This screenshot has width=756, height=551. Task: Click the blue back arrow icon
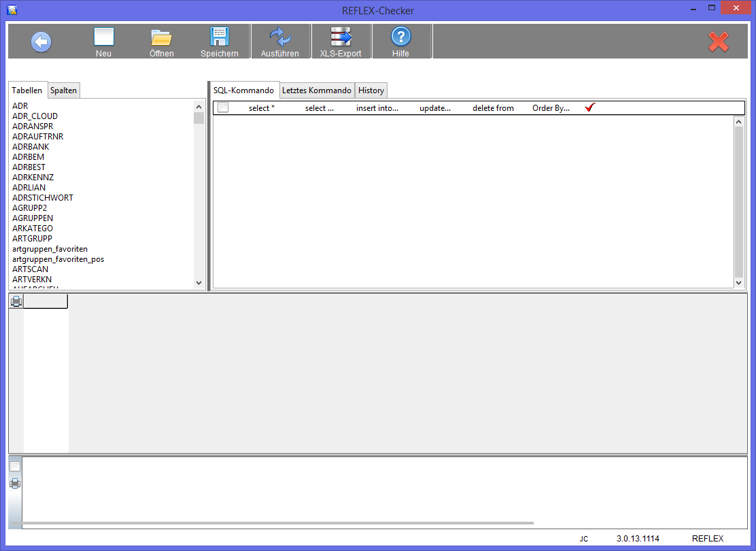point(41,42)
